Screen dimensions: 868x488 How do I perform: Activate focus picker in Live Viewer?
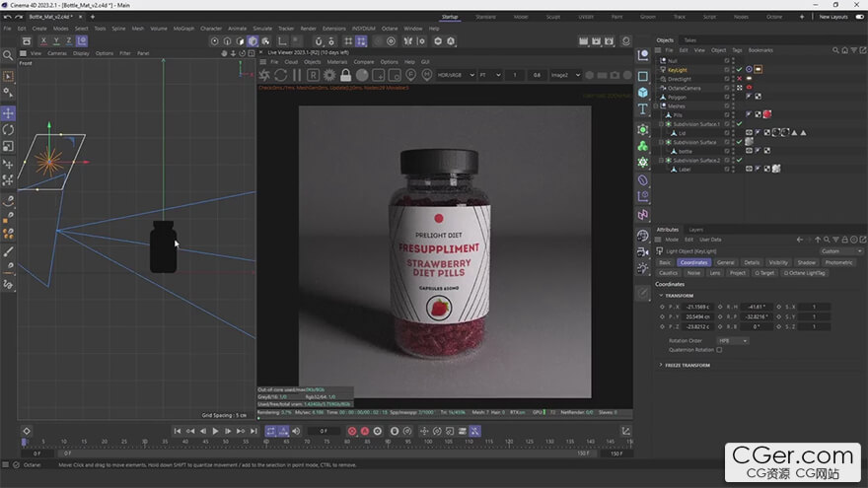(410, 75)
